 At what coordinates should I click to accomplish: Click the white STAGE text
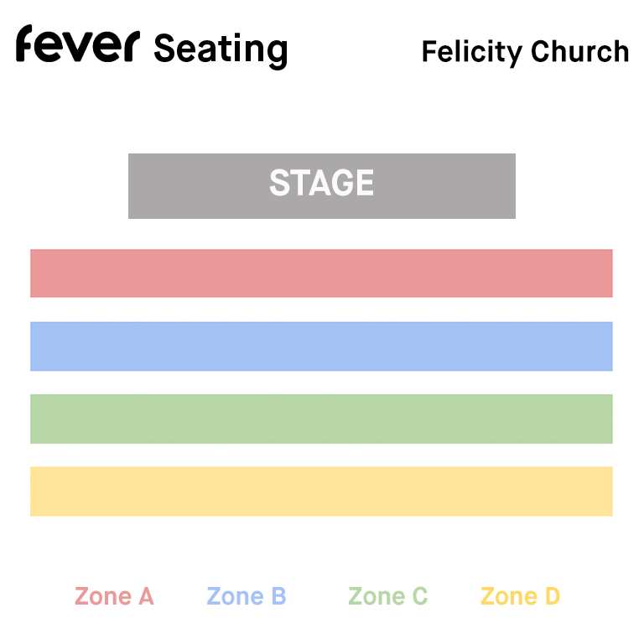321,184
